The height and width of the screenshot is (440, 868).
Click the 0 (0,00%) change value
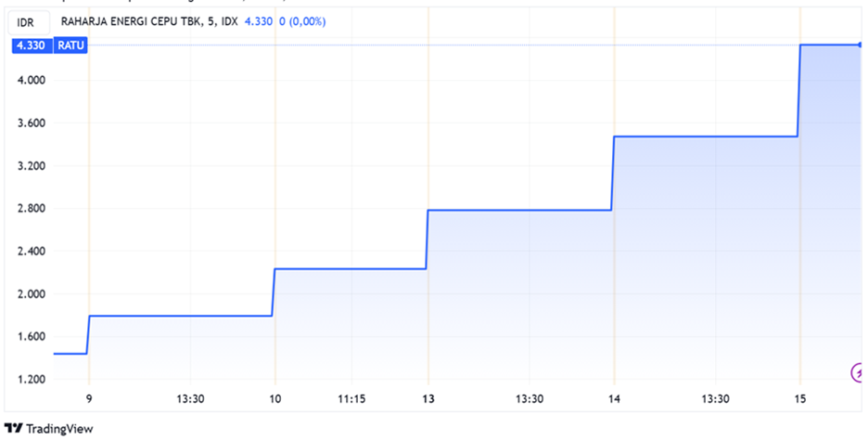(301, 22)
